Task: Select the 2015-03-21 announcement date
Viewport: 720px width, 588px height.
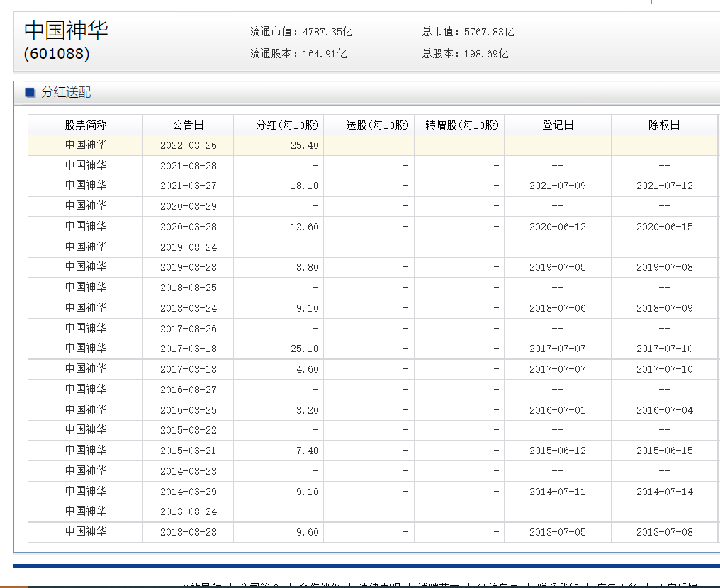Action: (189, 451)
